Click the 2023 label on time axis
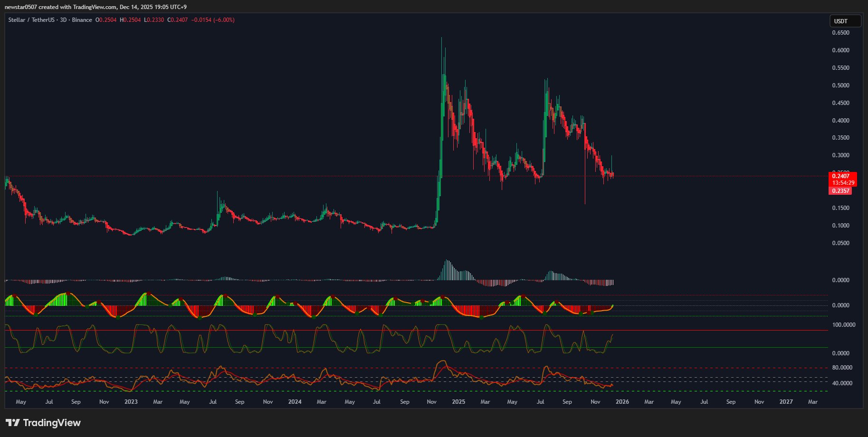Image resolution: width=868 pixels, height=437 pixels. pyautogui.click(x=131, y=402)
